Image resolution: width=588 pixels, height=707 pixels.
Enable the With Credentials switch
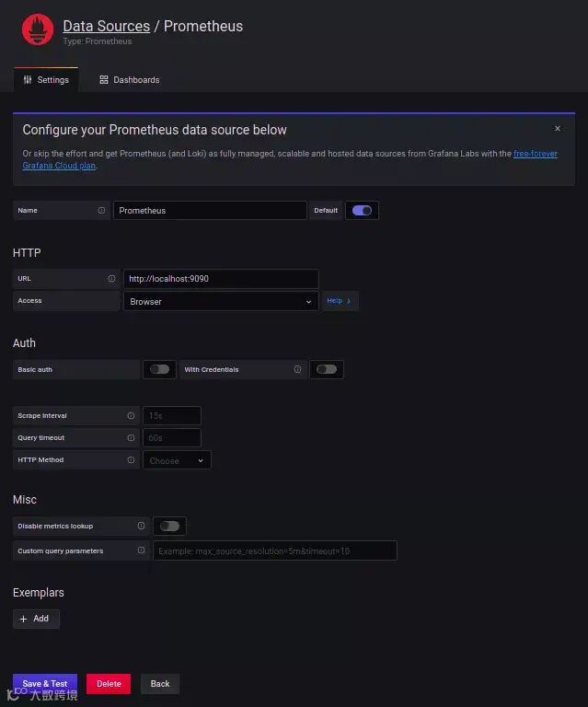(327, 370)
